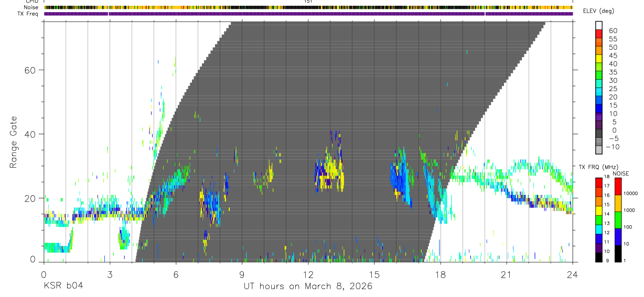This screenshot has width=644, height=297.
Task: Click the 'ELEV (deg)' legend title
Action: point(598,11)
